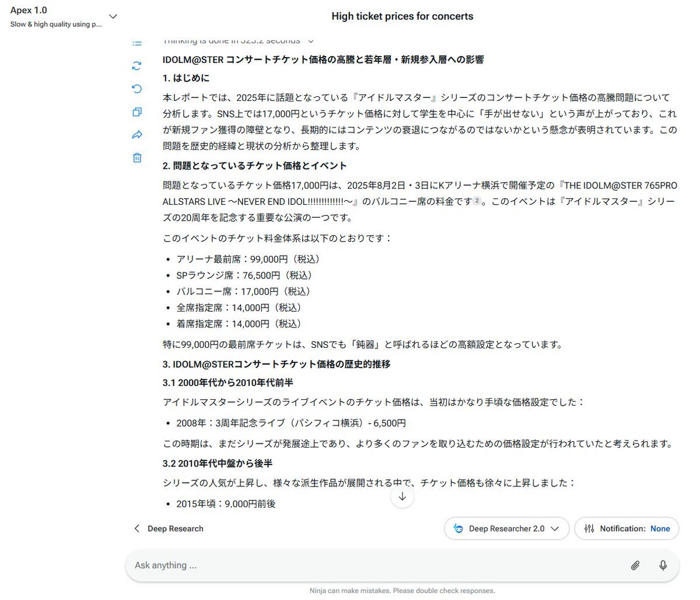Copy the response with the copy icon

tap(137, 111)
